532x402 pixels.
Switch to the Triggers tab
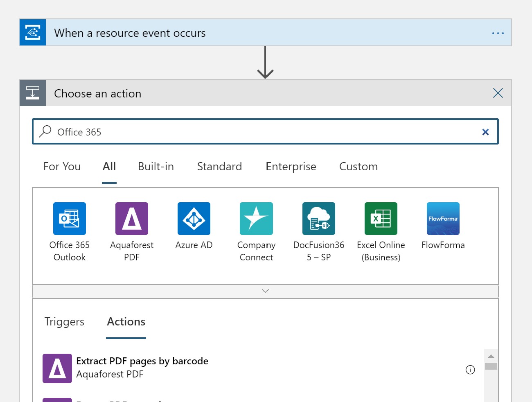click(64, 322)
